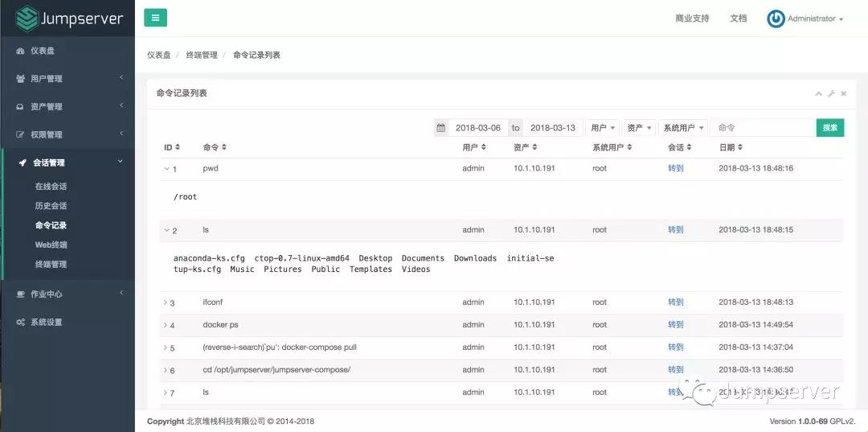Image resolution: width=868 pixels, height=432 pixels.
Task: Expand the ifconf command row details
Action: 166,302
